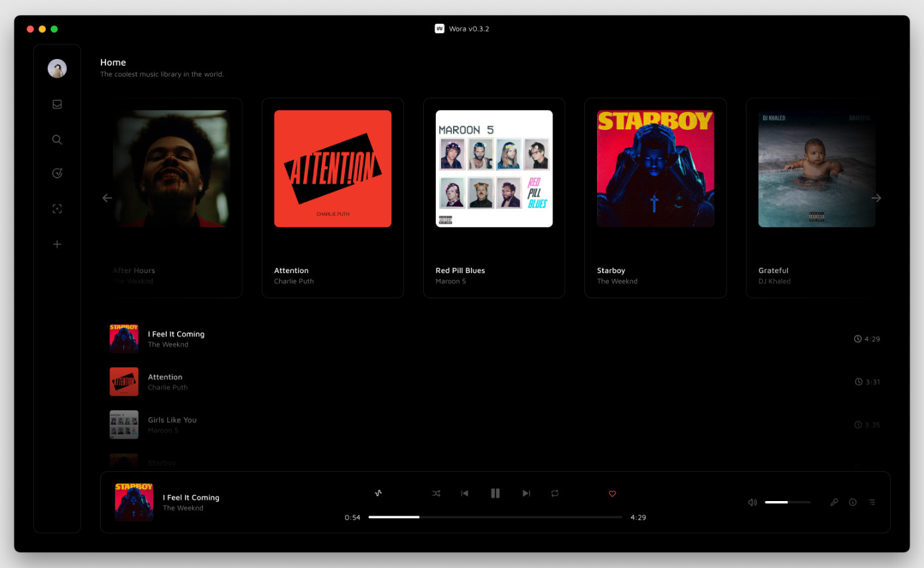Mute the volume speaker icon

752,502
